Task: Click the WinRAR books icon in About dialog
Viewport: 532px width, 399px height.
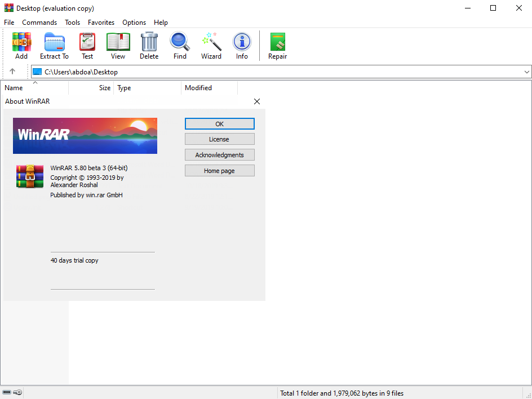Action: click(x=30, y=176)
